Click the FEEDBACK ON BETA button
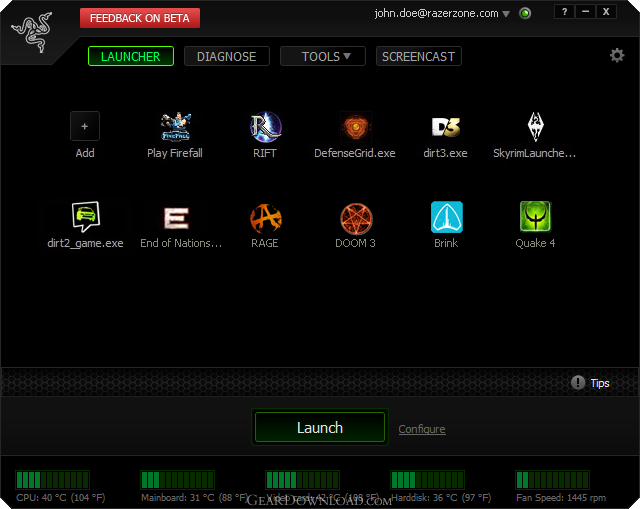The width and height of the screenshot is (640, 509). (140, 18)
